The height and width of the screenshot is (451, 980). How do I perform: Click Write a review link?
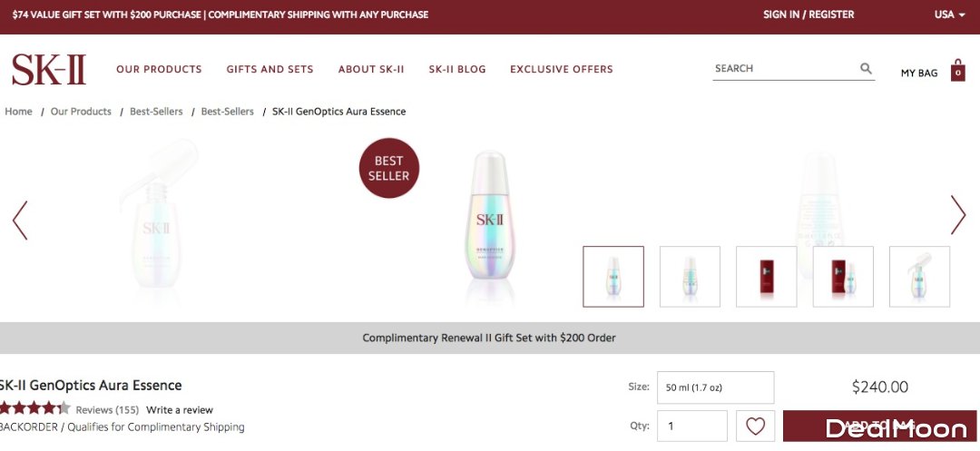click(x=180, y=410)
